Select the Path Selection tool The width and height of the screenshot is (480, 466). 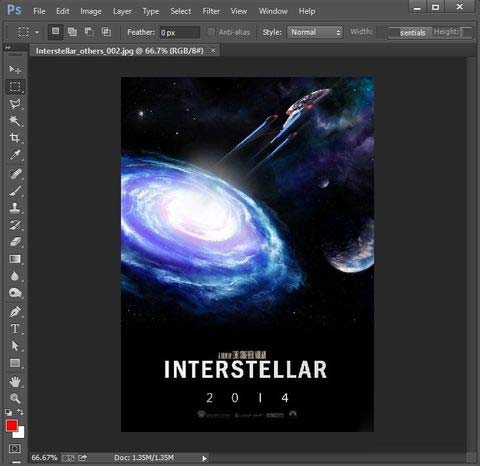[x=15, y=346]
